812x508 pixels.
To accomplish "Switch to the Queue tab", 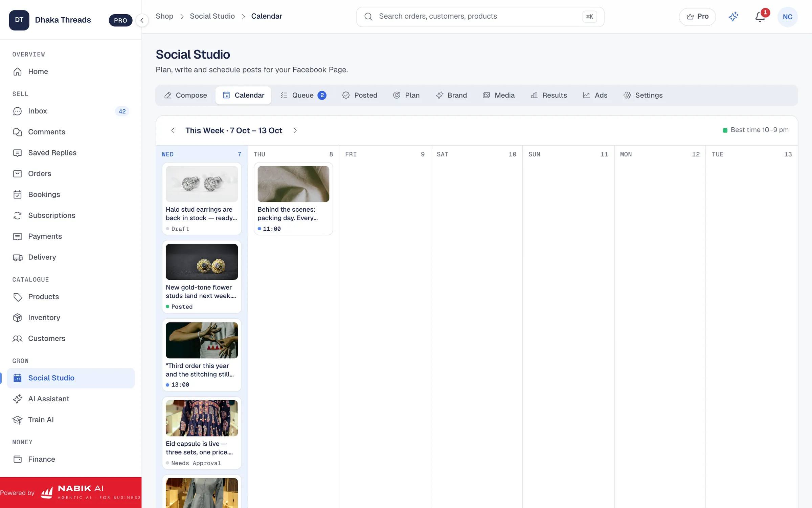I will 303,96.
